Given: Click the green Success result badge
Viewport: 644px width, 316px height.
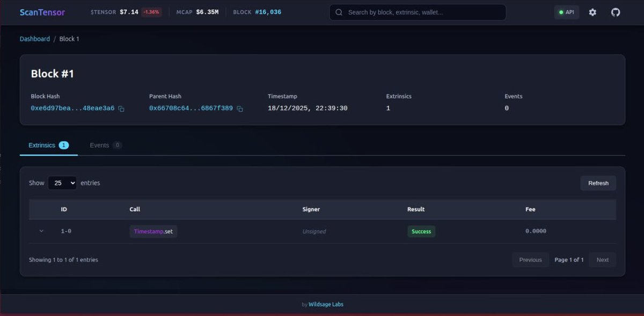Looking at the screenshot, I should click(x=421, y=231).
